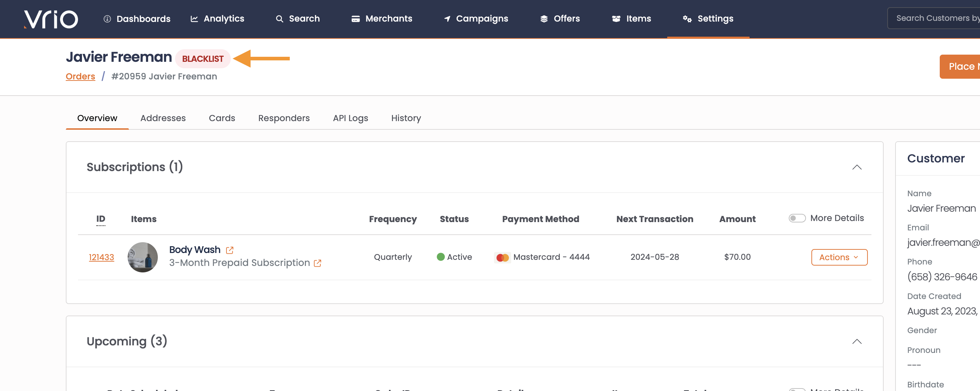The width and height of the screenshot is (980, 391).
Task: Open Campaigns menu
Action: click(476, 19)
